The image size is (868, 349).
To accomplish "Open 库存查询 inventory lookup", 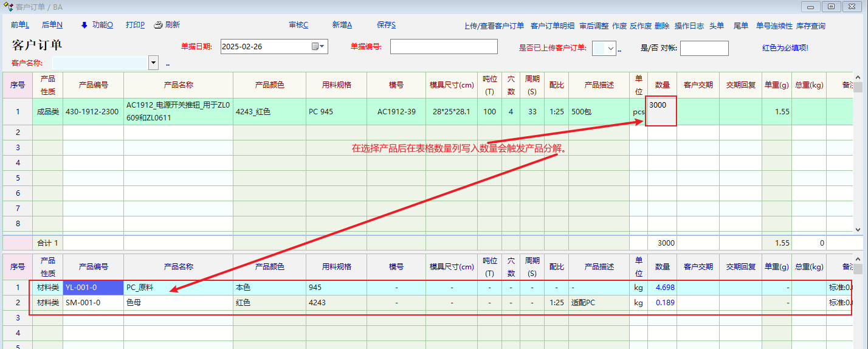I will pyautogui.click(x=810, y=26).
